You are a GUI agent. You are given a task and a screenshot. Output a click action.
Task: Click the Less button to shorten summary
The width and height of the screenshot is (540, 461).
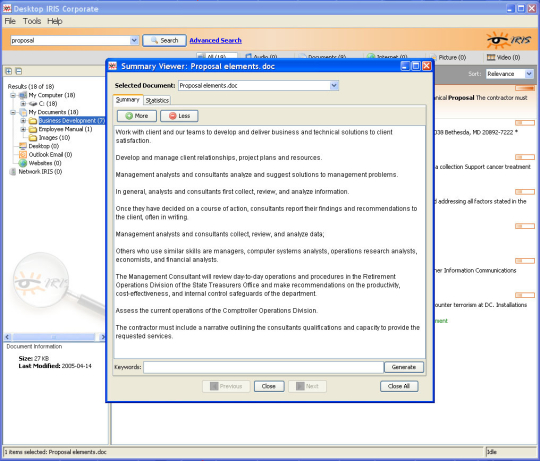click(179, 116)
